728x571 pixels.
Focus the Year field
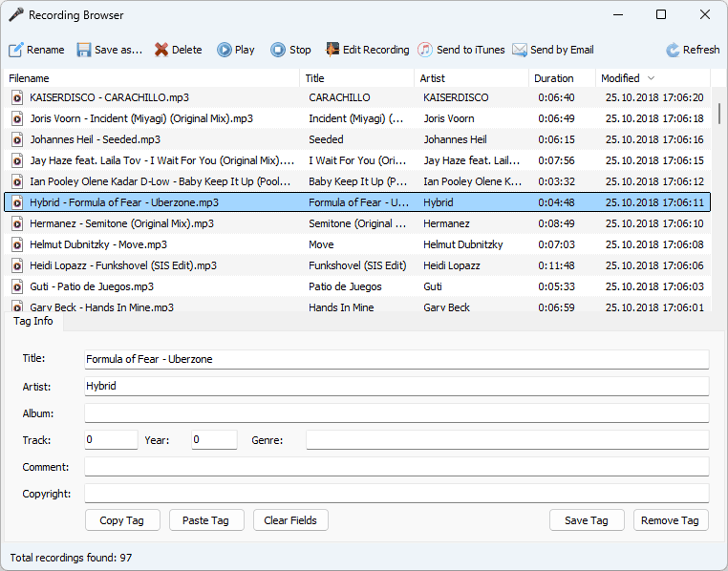click(x=214, y=440)
